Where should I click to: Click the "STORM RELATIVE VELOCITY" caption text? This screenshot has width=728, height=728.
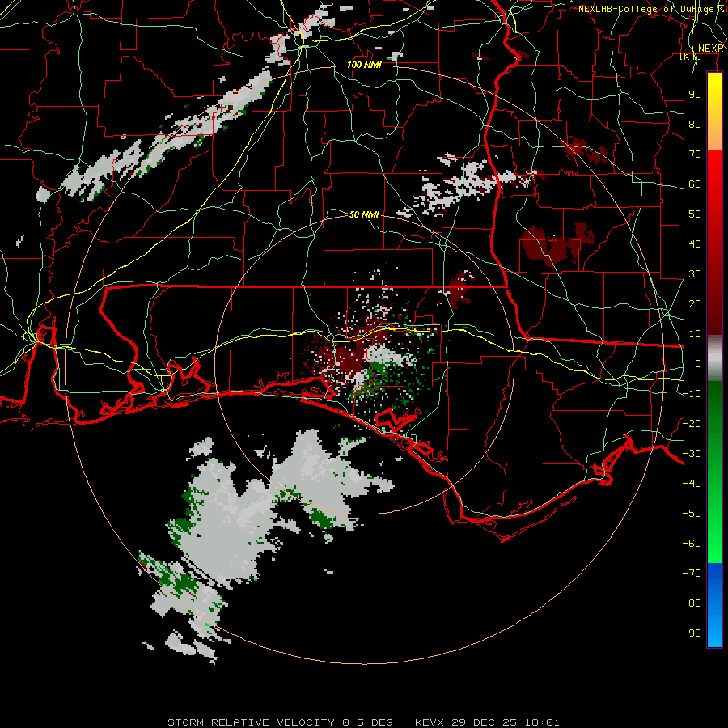point(251,722)
